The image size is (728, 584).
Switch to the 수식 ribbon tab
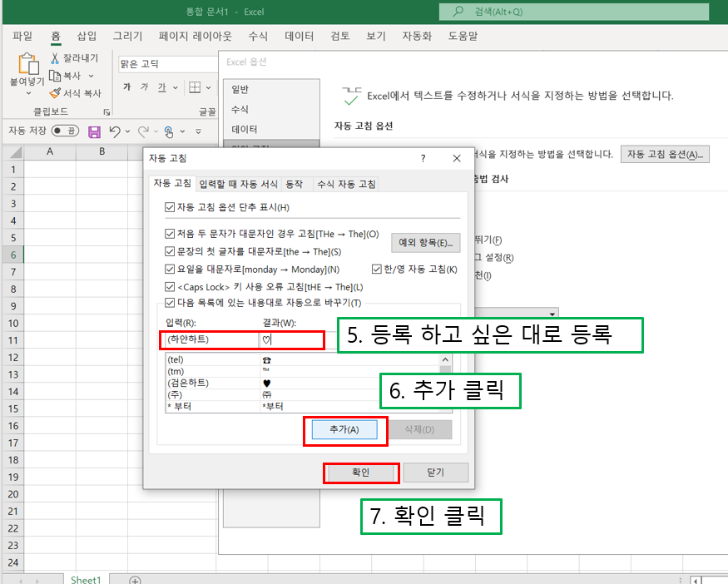point(258,36)
